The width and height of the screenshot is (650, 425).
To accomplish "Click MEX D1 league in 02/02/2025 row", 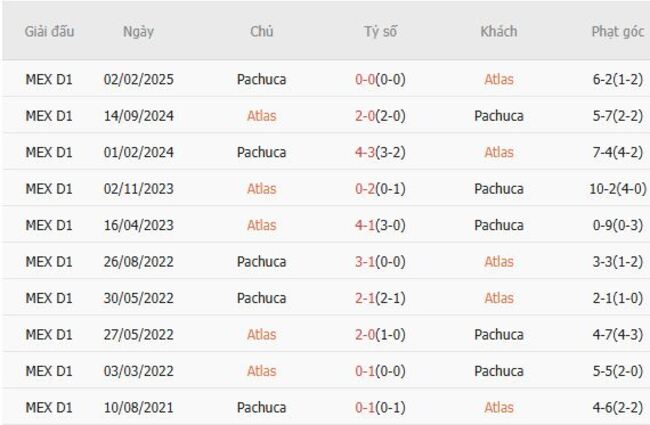I will point(49,79).
